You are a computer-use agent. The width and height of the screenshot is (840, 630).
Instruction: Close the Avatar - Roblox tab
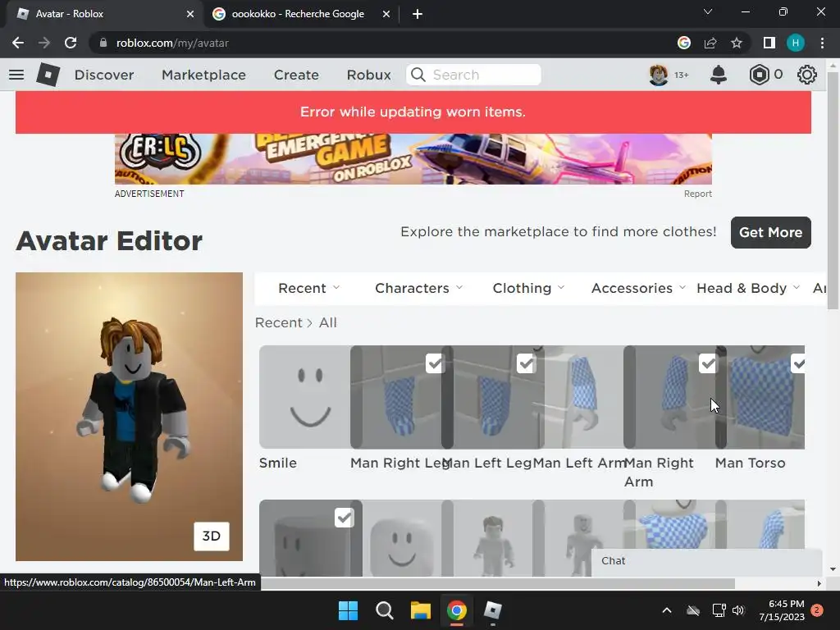tap(190, 14)
